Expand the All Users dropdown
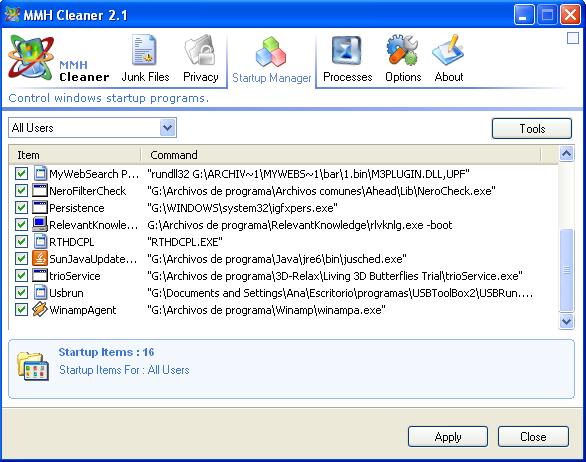586x462 pixels. click(x=167, y=127)
